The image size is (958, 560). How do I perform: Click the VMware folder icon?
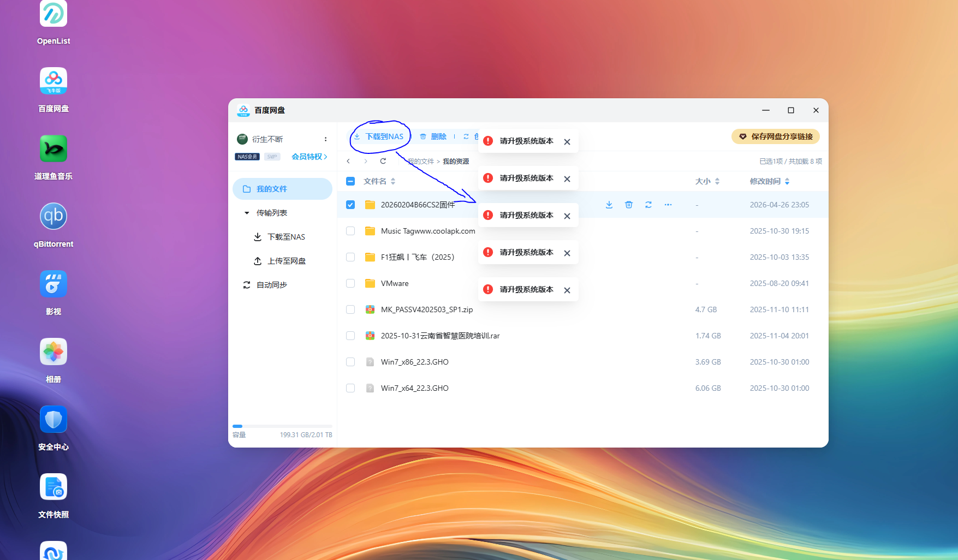370,283
